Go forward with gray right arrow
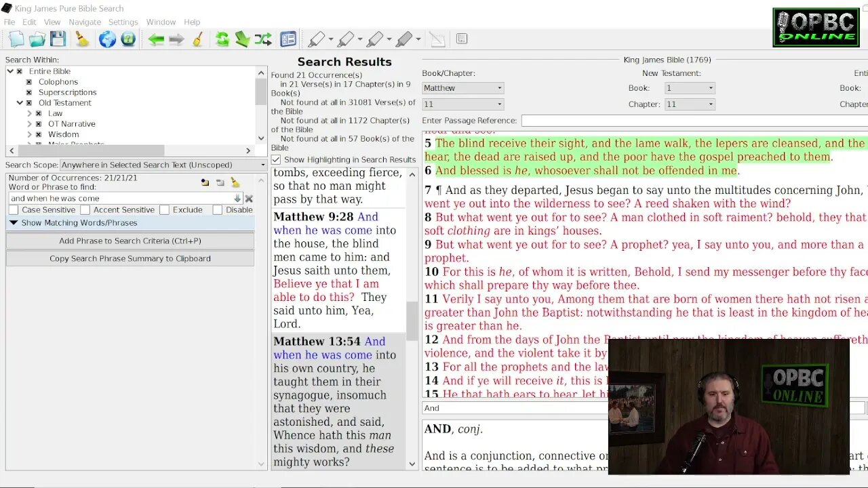Screen dimensions: 868x488 click(176, 39)
